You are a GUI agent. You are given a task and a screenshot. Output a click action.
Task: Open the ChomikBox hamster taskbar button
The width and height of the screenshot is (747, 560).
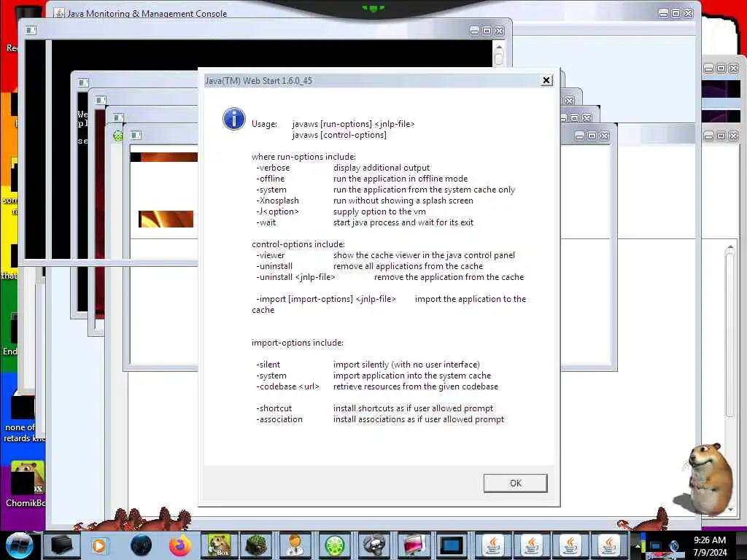[x=219, y=545]
